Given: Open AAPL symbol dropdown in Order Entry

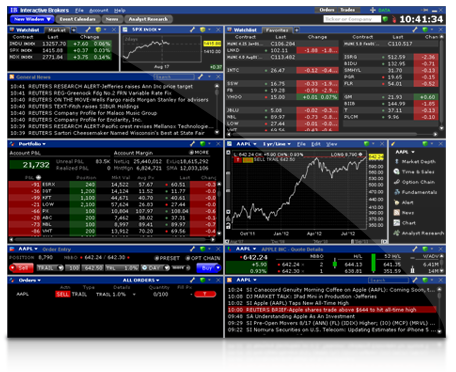Looking at the screenshot, I should pos(28,249).
